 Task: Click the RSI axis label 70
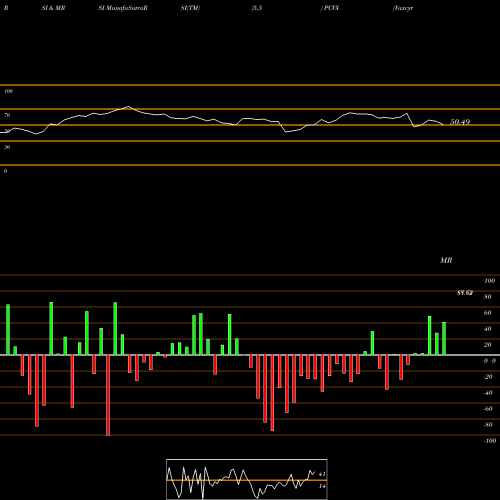[7, 115]
